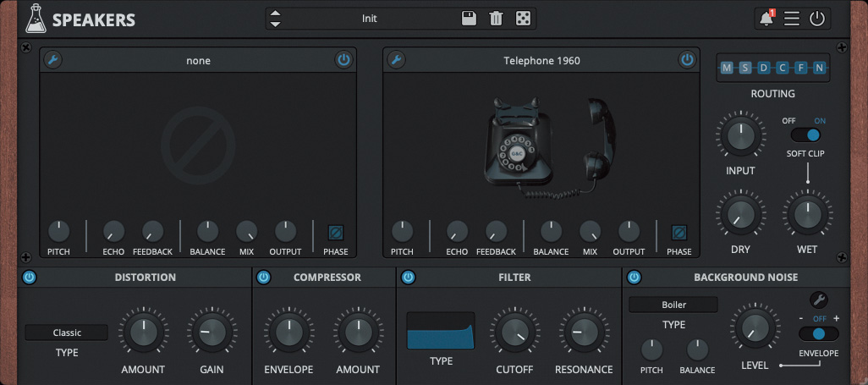Switch the noise Envelope polarity toggle

click(x=819, y=333)
